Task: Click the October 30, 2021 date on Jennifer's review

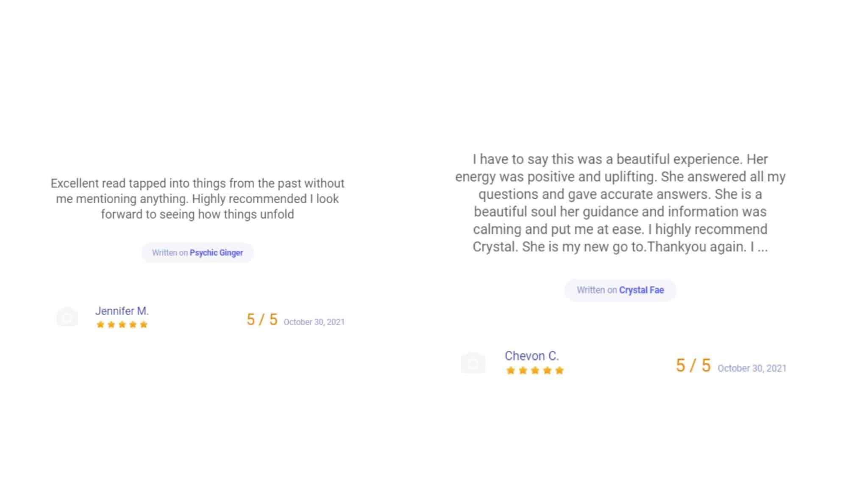Action: click(314, 322)
